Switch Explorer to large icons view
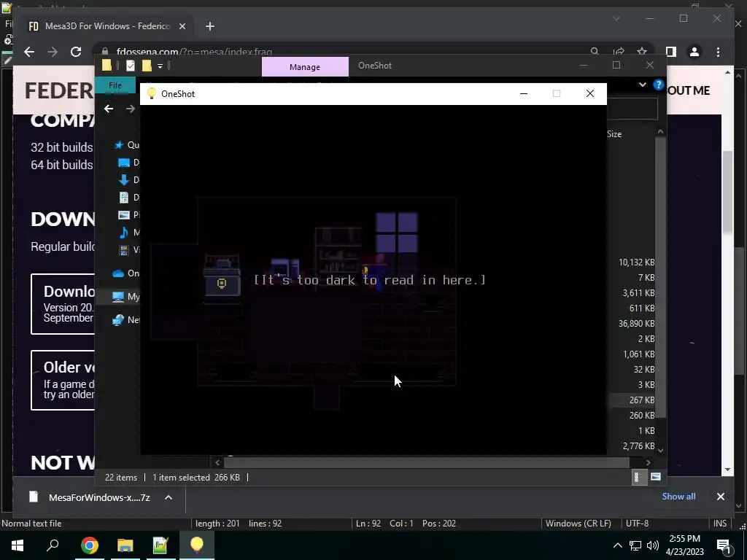This screenshot has height=560, width=747. [x=656, y=477]
